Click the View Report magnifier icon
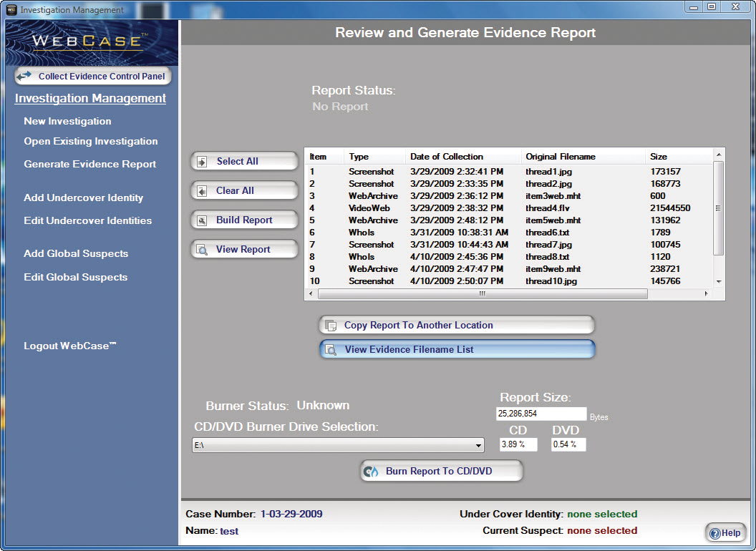 coord(202,250)
